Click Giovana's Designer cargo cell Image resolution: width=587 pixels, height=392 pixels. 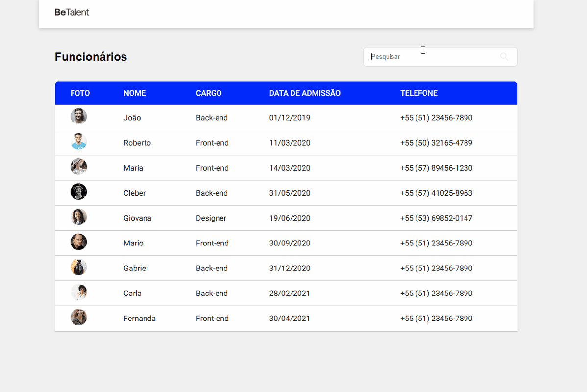coord(211,218)
